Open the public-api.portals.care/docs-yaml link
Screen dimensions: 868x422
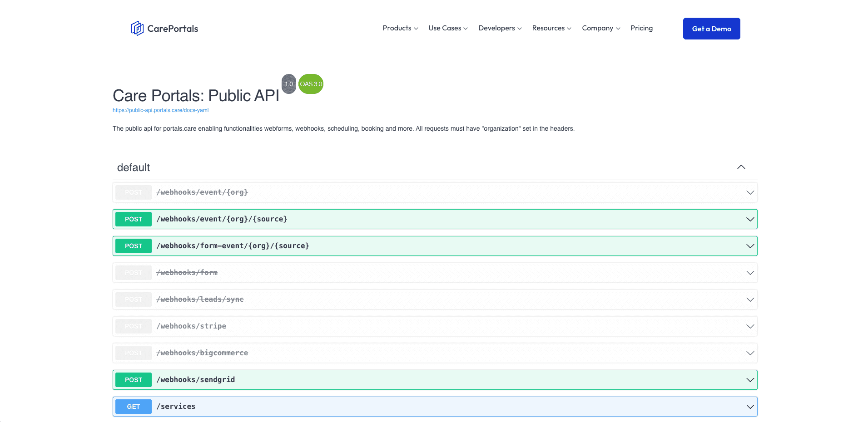pyautogui.click(x=160, y=110)
